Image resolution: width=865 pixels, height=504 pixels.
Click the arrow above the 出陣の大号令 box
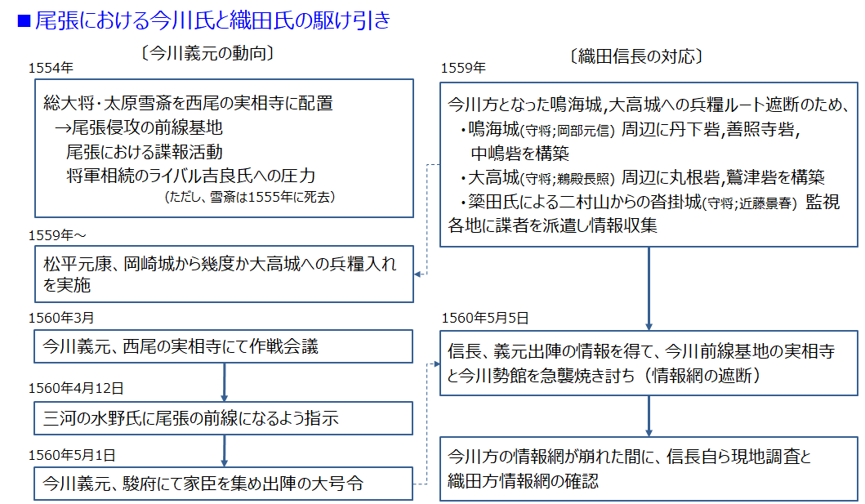[x=224, y=450]
